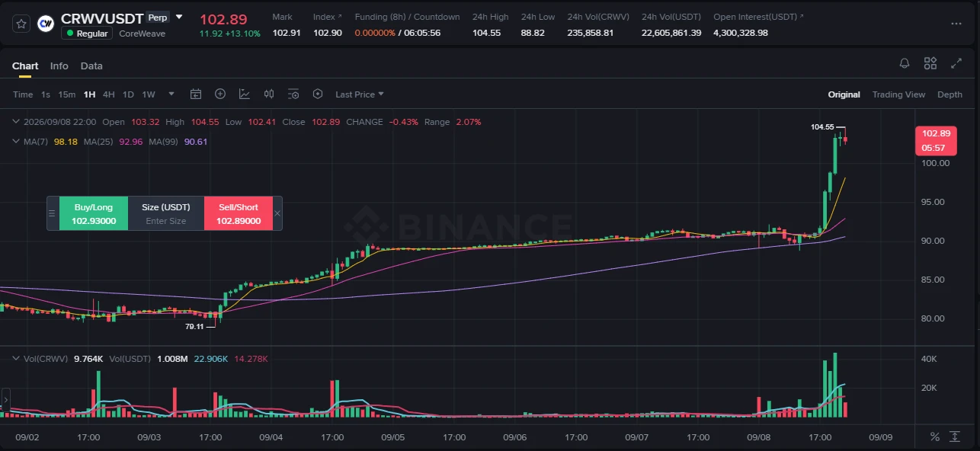Click the 09/05 date axis label
Viewport: 980px width, 451px height.
(393, 437)
